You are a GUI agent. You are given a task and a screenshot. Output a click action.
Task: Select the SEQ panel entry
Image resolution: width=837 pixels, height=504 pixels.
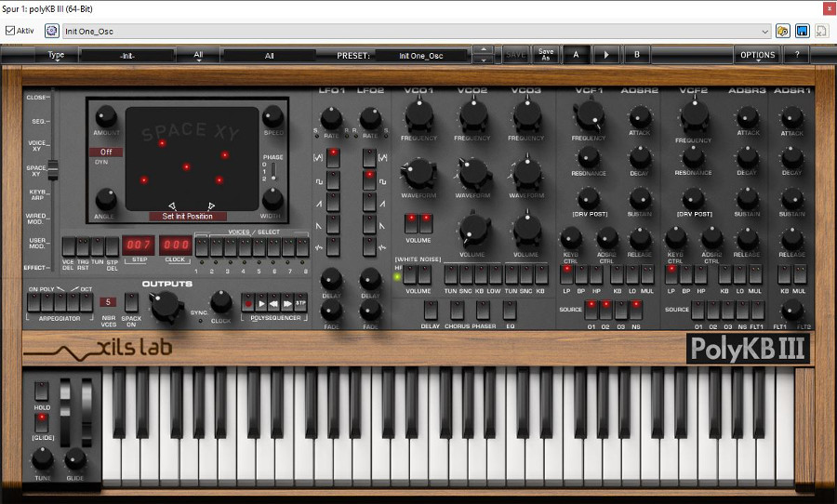(x=39, y=121)
